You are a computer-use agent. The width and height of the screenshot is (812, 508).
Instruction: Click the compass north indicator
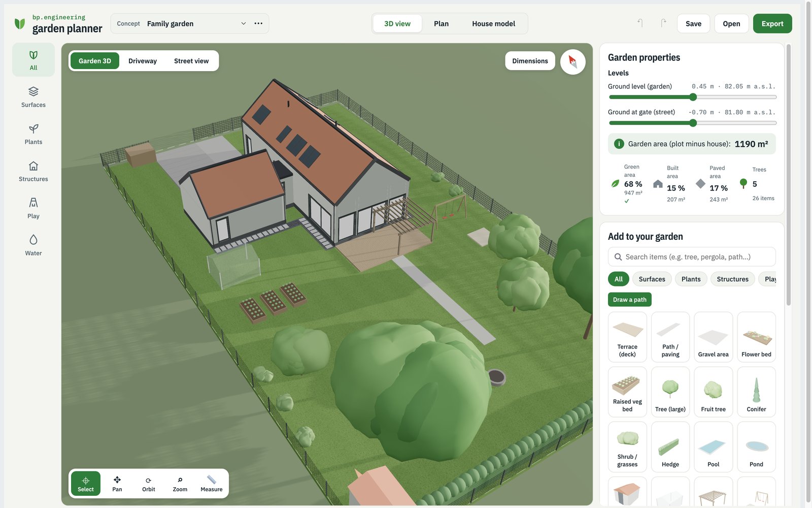[573, 62]
